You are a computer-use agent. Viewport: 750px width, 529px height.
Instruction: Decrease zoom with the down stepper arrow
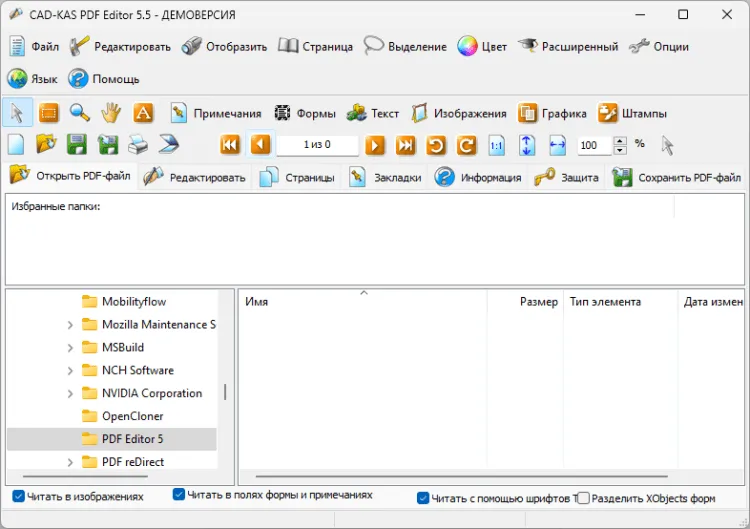[x=620, y=150]
